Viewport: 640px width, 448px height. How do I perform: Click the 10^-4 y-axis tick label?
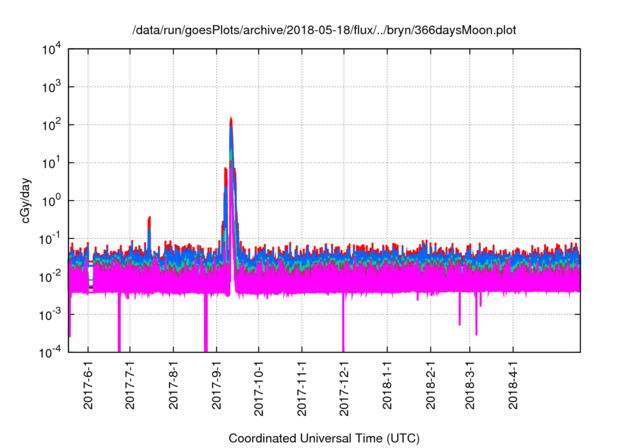click(x=51, y=351)
